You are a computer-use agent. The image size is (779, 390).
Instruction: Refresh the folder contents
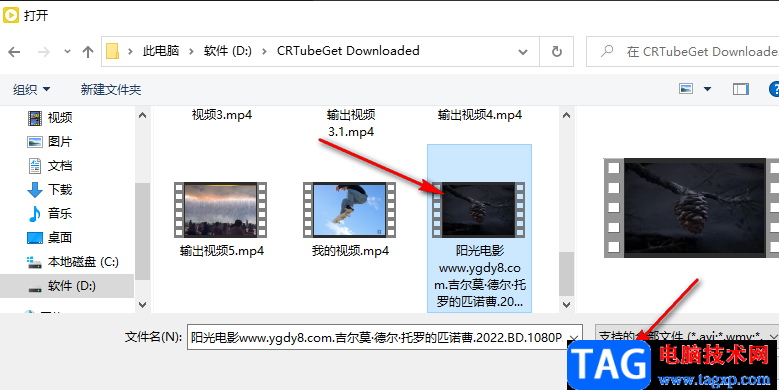557,51
